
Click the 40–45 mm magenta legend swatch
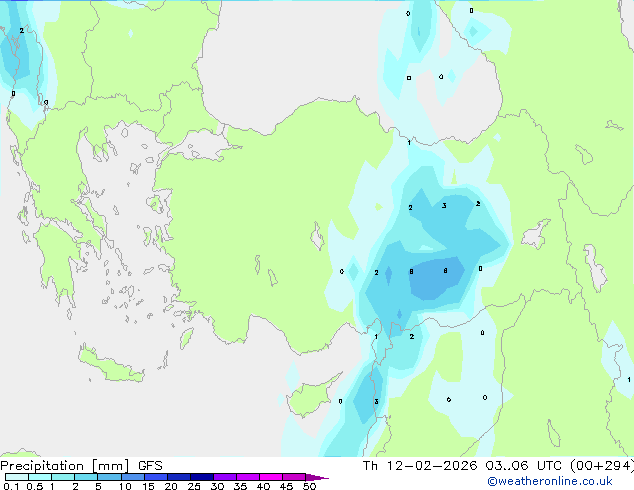coord(271,477)
